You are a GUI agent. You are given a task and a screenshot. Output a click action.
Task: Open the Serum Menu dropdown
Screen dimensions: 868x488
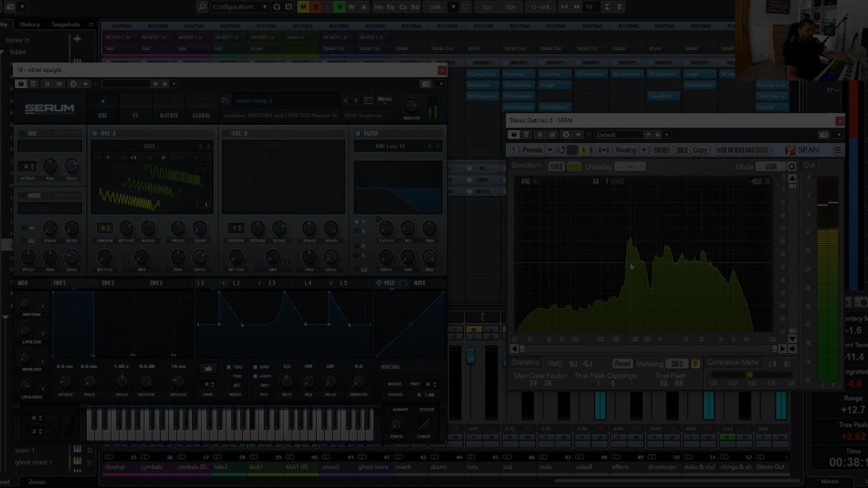tap(384, 100)
